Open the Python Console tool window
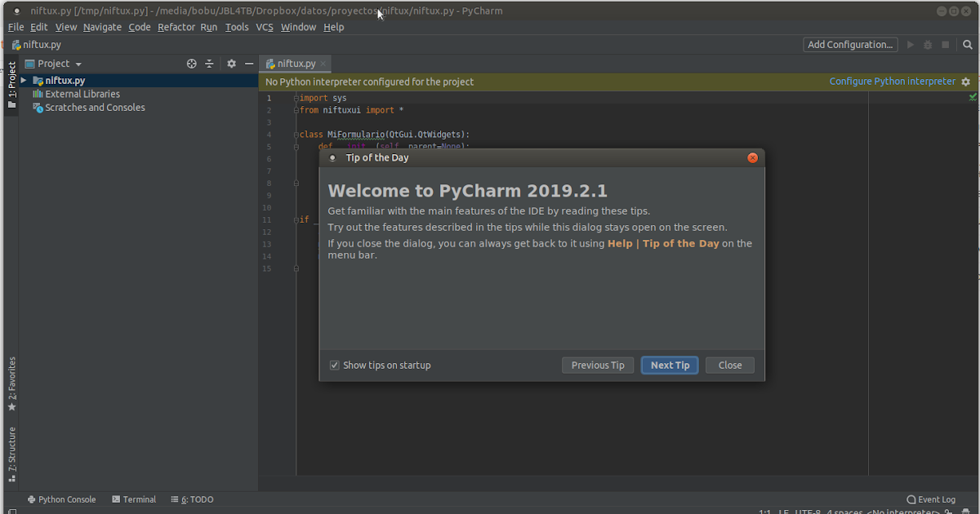980x514 pixels. tap(62, 498)
